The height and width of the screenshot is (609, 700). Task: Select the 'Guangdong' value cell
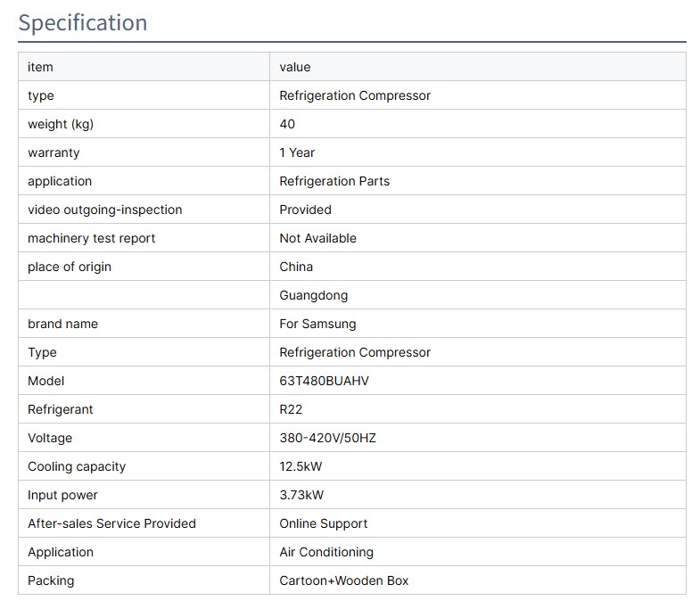pyautogui.click(x=314, y=295)
